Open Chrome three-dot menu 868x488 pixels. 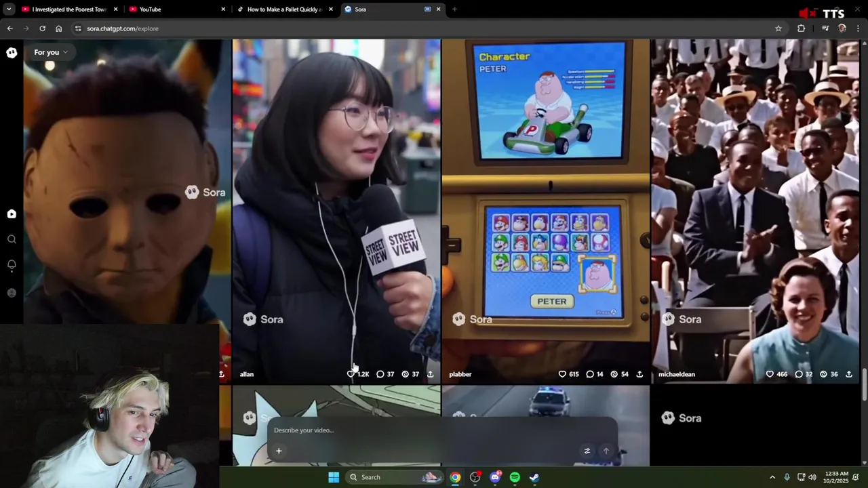(859, 28)
